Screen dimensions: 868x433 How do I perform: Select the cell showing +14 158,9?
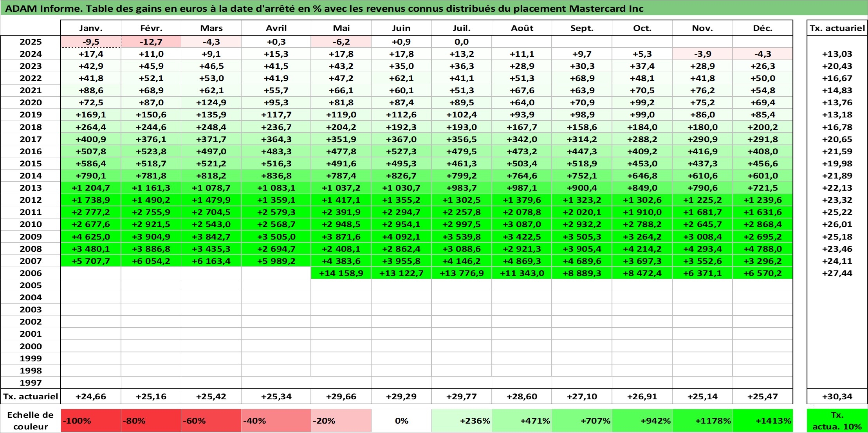[x=341, y=273]
